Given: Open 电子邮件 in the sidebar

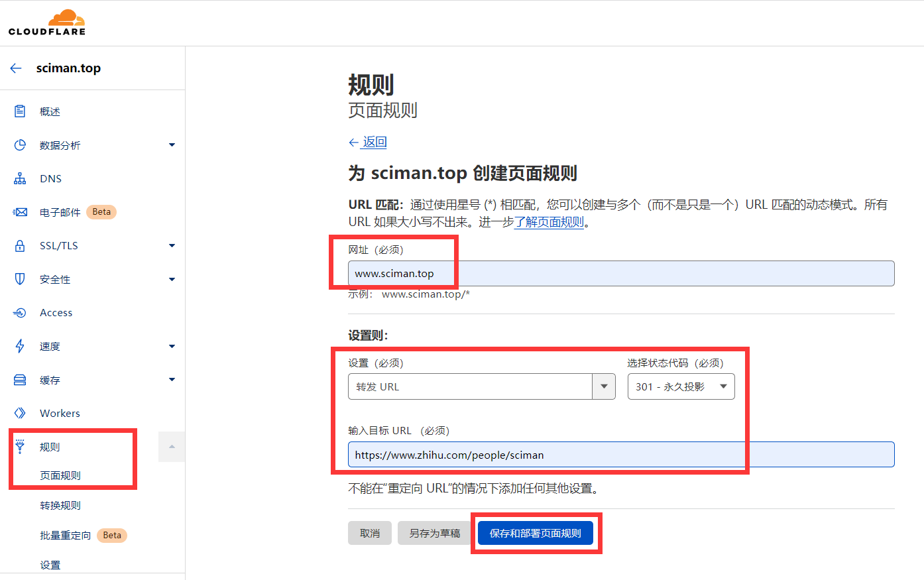Looking at the screenshot, I should pos(60,212).
